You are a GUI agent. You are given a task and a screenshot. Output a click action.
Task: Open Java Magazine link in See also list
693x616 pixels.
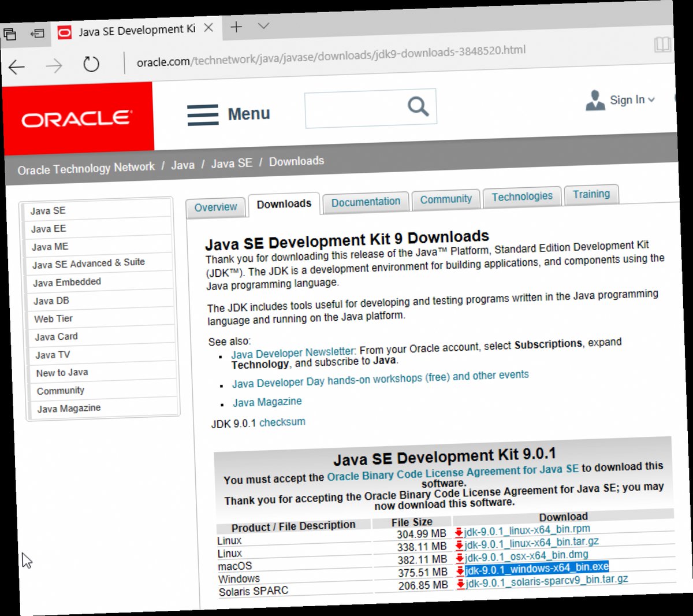click(x=267, y=402)
